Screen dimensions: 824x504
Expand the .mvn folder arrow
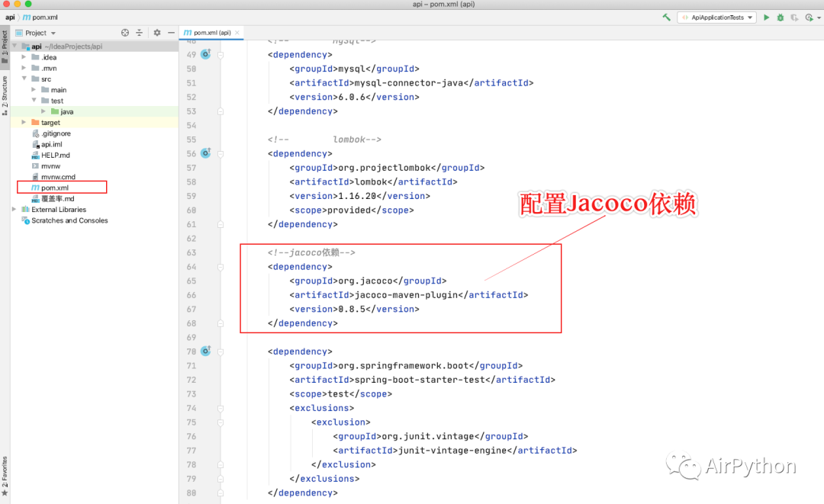coord(24,68)
